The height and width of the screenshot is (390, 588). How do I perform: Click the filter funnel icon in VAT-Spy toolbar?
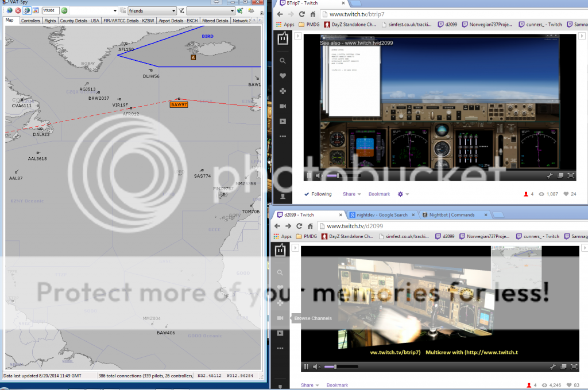tap(181, 10)
